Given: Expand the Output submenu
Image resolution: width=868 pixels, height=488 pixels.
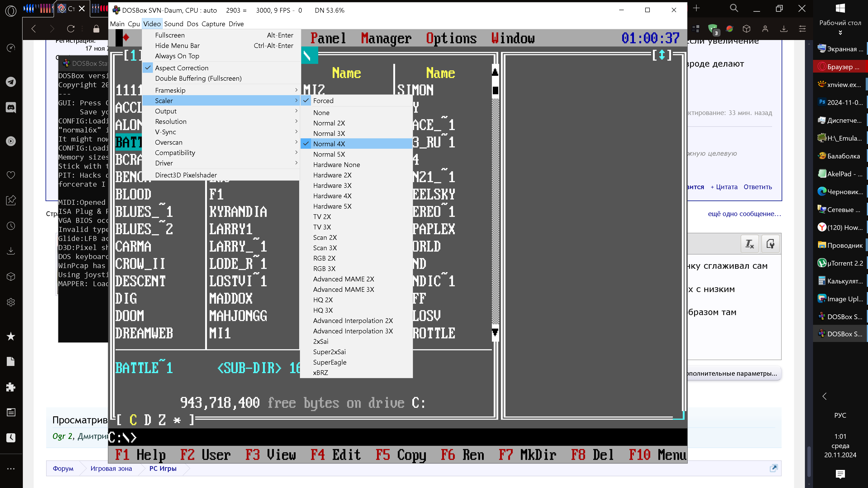Looking at the screenshot, I should [x=166, y=111].
